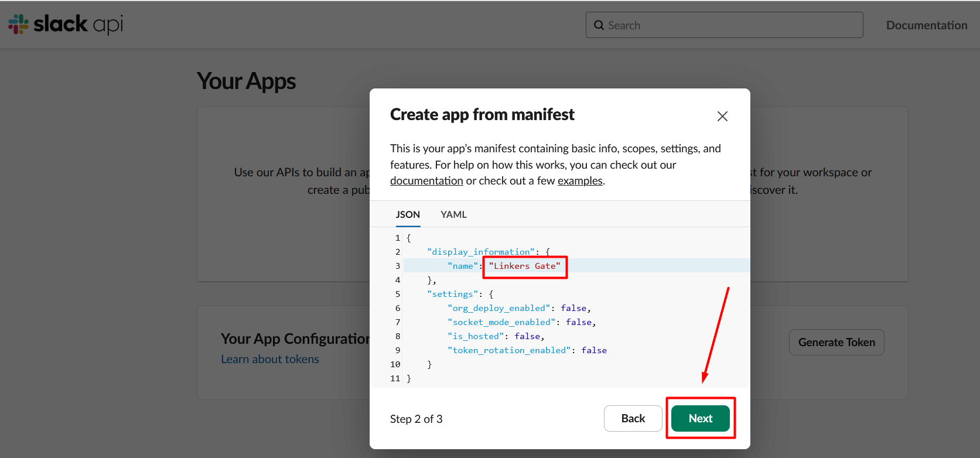This screenshot has width=980, height=458.
Task: Open Documentation in the top navigation
Action: pyautogui.click(x=926, y=25)
